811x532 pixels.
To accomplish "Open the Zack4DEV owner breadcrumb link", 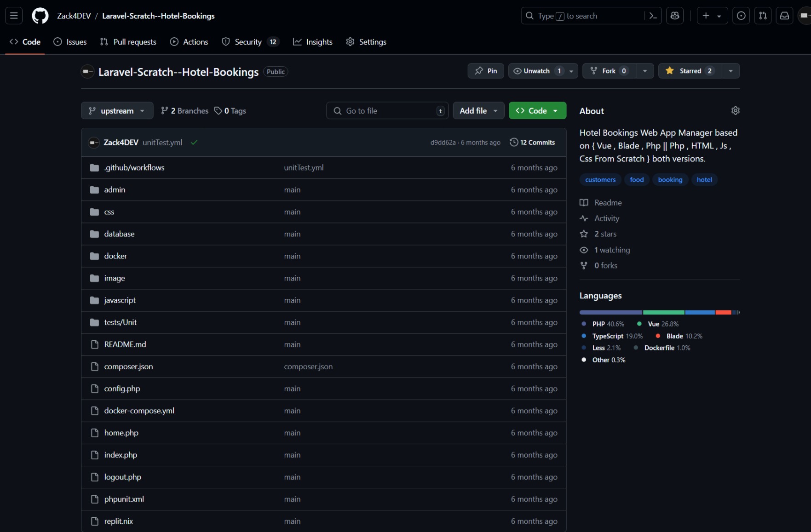I will click(x=74, y=16).
